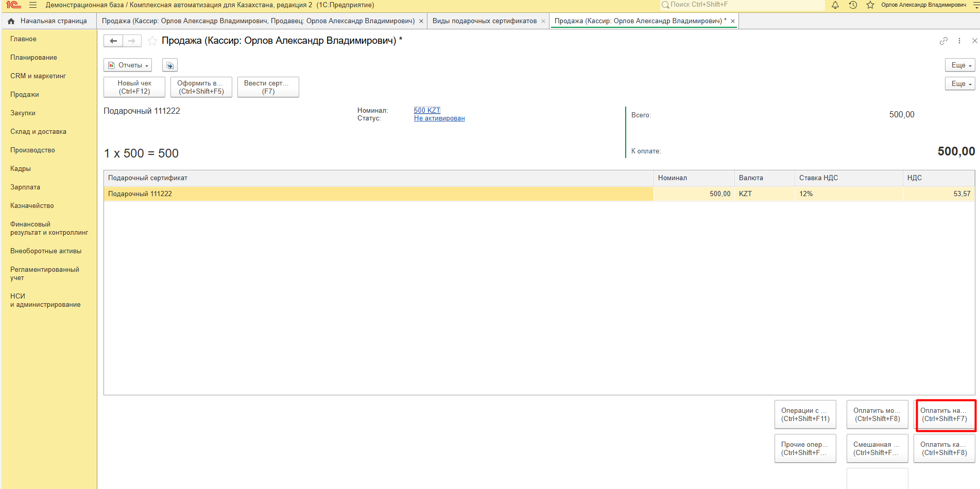Click the icon button next to Отчеты
Screen dimensions: 980x489
(170, 65)
